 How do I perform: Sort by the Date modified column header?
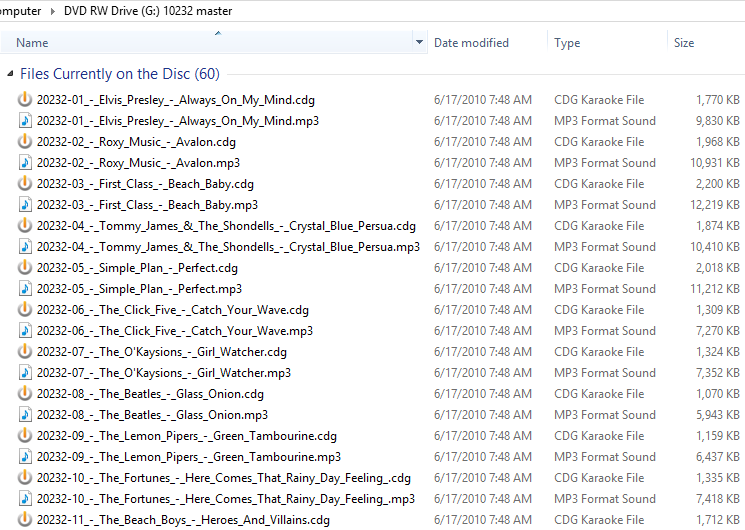pos(471,43)
